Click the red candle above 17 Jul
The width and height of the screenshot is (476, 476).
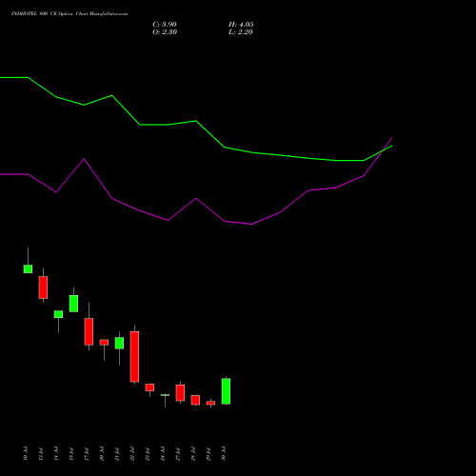point(89,331)
